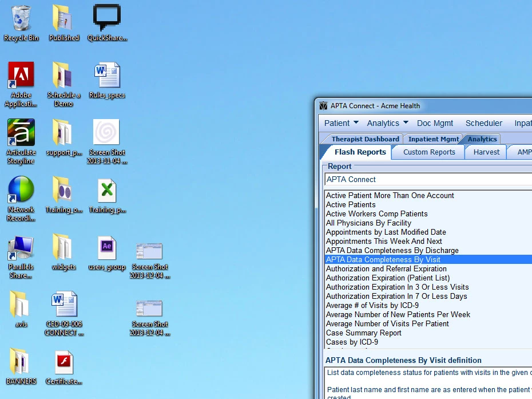Image resolution: width=532 pixels, height=399 pixels.
Task: Open the avis folder icon
Action: 19,304
